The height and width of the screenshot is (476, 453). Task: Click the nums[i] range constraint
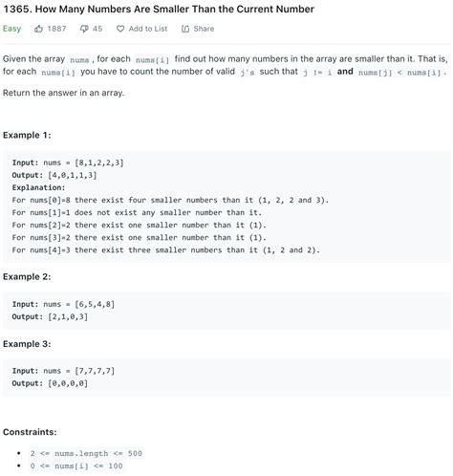76,465
